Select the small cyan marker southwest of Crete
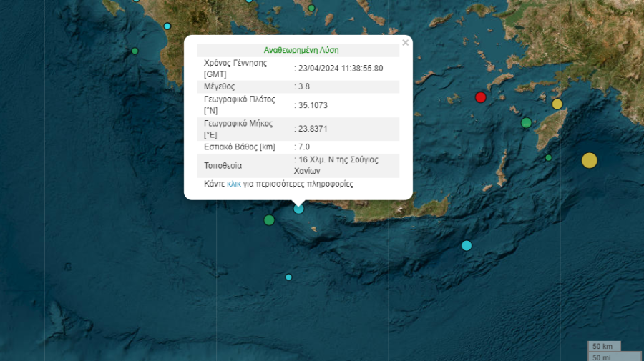Image resolution: width=644 pixels, height=361 pixels. coord(288,277)
